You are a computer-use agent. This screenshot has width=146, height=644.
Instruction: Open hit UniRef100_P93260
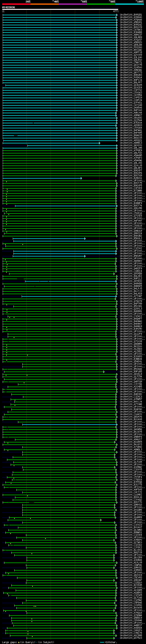point(131,47)
